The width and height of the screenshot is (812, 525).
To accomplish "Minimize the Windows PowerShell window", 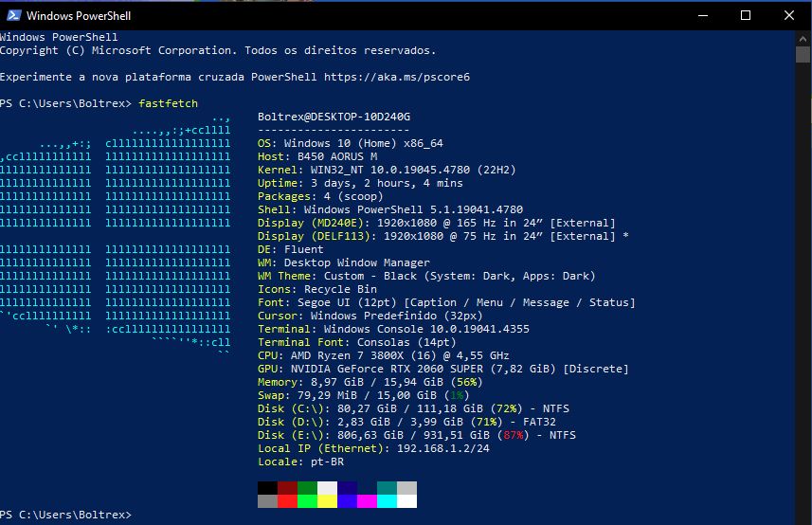I will pyautogui.click(x=703, y=15).
